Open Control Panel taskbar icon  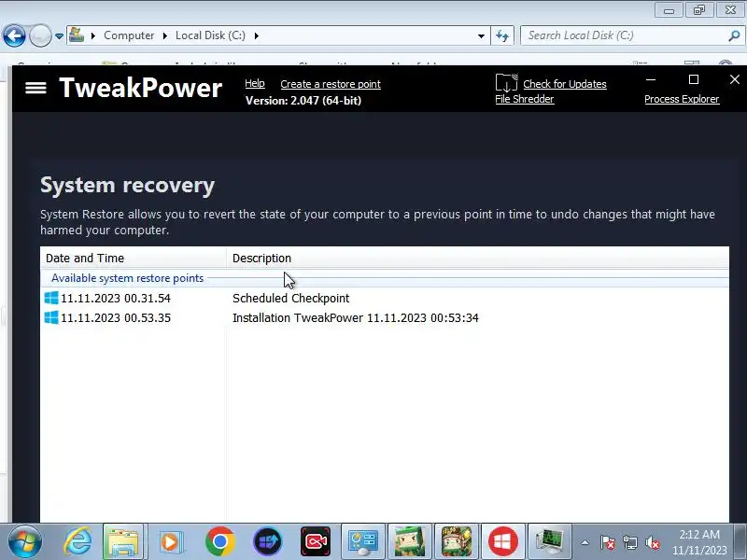(362, 542)
